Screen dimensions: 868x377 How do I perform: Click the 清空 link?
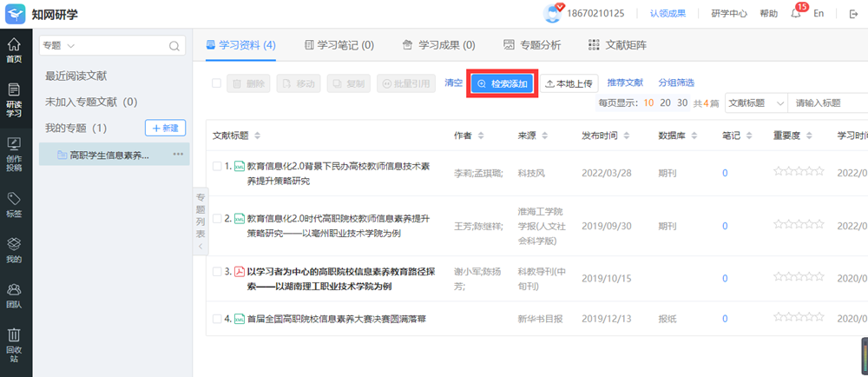(x=453, y=83)
